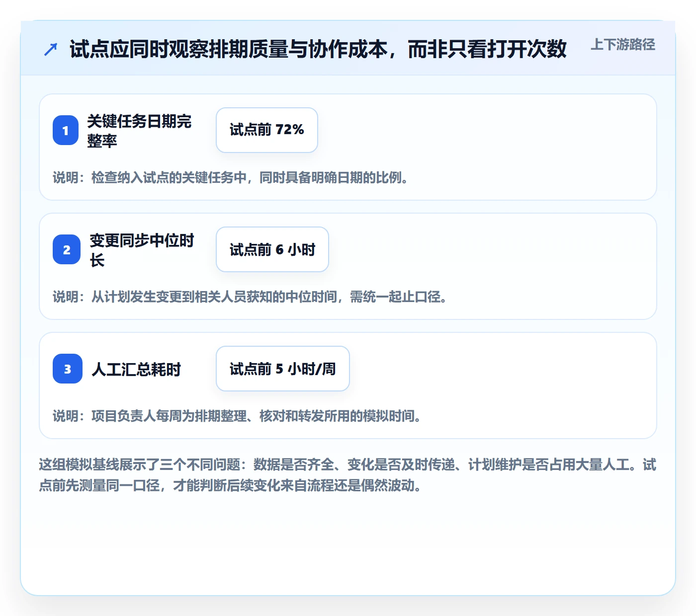The image size is (696, 616).
Task: Click the blue arrow icon beside the title
Action: 51,49
